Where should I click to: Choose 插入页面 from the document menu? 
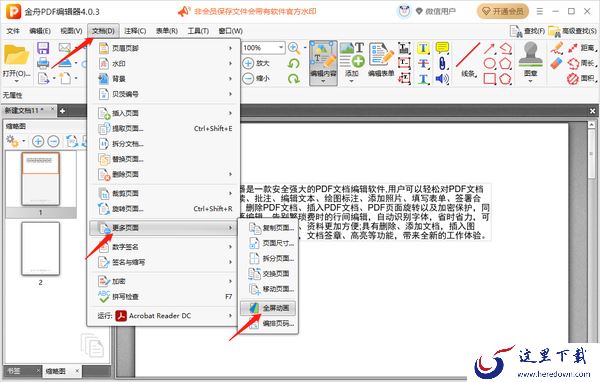point(164,113)
